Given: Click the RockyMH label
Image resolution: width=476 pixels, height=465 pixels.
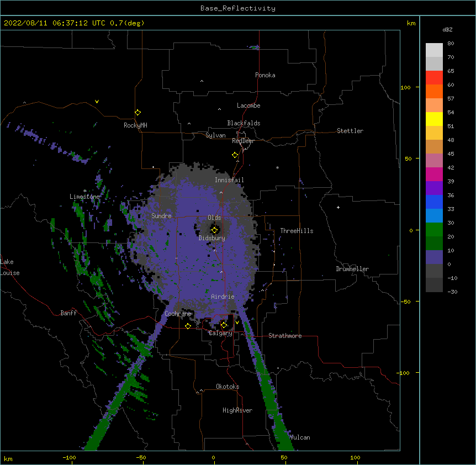Looking at the screenshot, I should [x=135, y=125].
